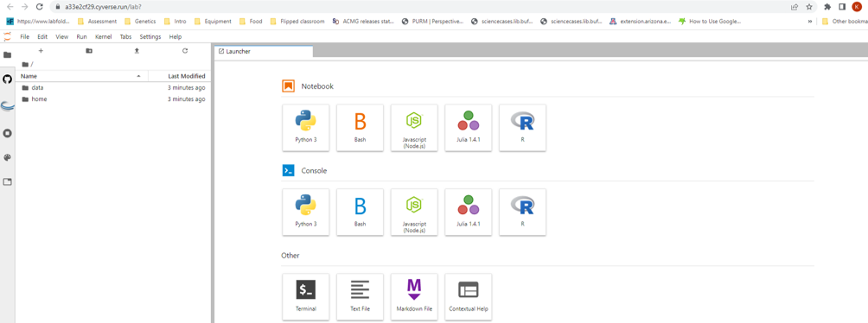
Task: Open the File menu
Action: click(24, 37)
